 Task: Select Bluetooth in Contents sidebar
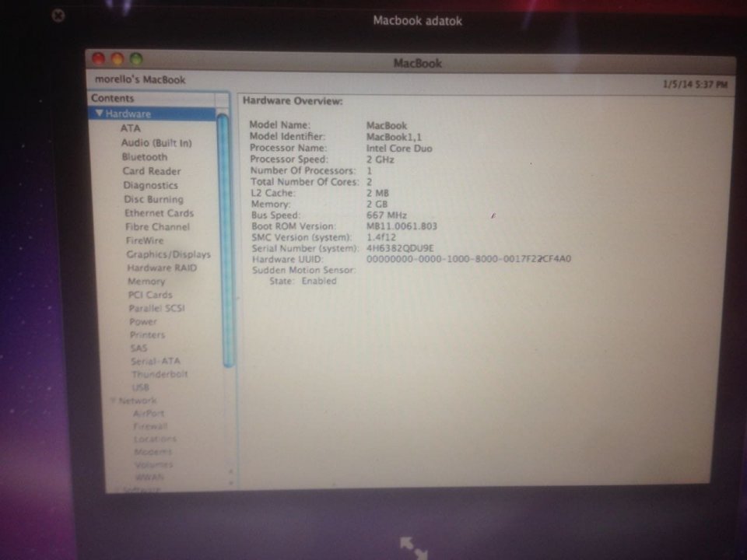tap(145, 156)
